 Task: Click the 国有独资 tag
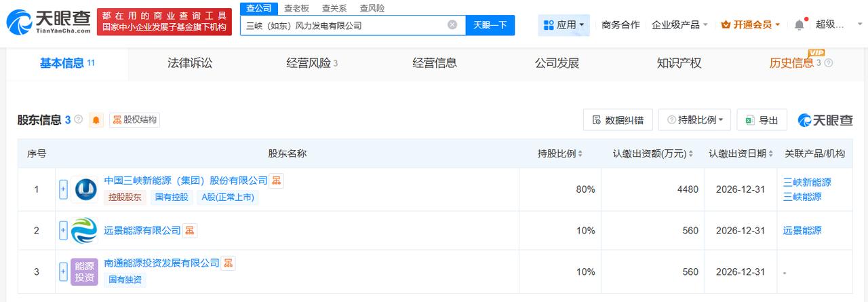pyautogui.click(x=125, y=279)
